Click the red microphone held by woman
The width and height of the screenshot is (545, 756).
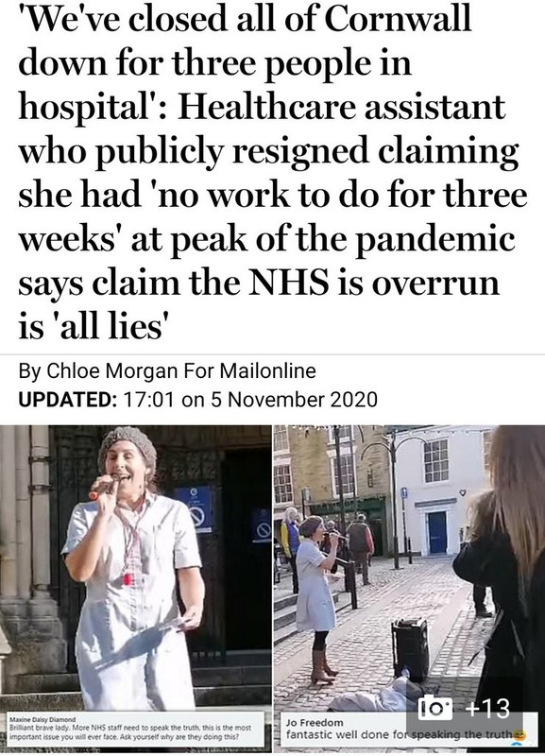point(103,487)
